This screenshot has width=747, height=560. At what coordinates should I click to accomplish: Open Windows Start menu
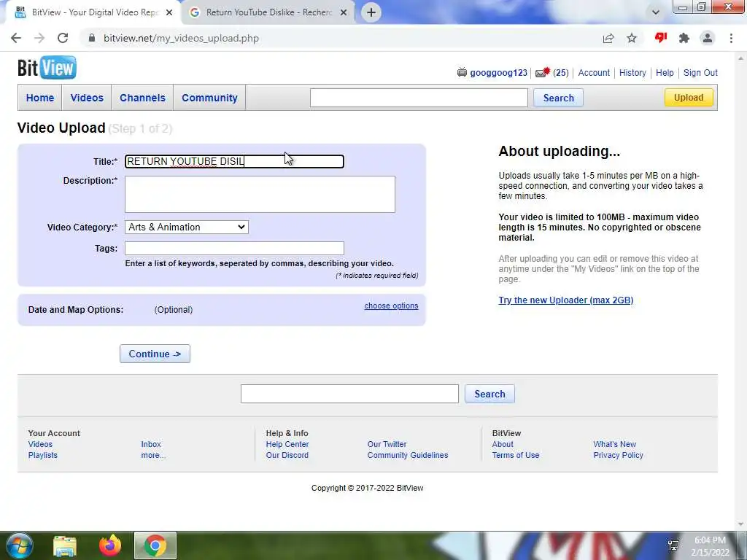(x=19, y=545)
